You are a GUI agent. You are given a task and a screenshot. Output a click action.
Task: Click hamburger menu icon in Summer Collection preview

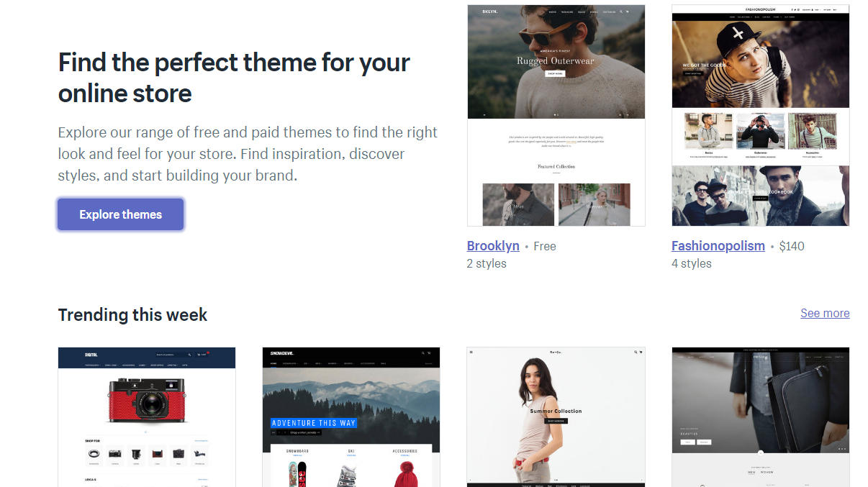tap(471, 352)
